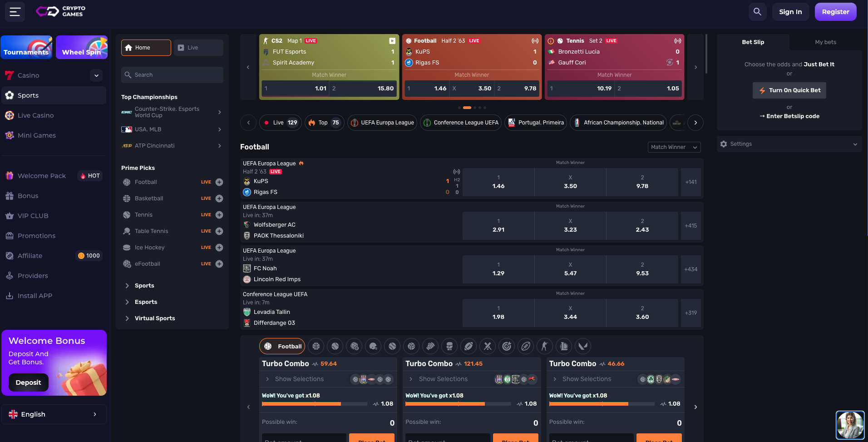This screenshot has width=868, height=442.
Task: Switch to the Live tab
Action: 198,48
